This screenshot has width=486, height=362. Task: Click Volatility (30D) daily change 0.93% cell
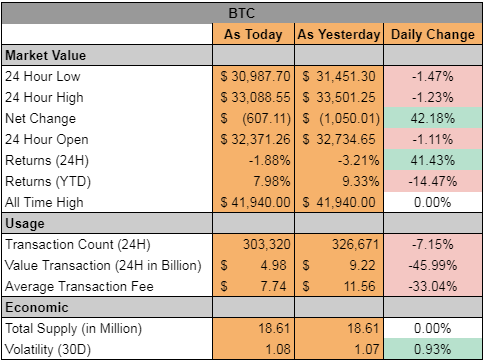pyautogui.click(x=433, y=349)
